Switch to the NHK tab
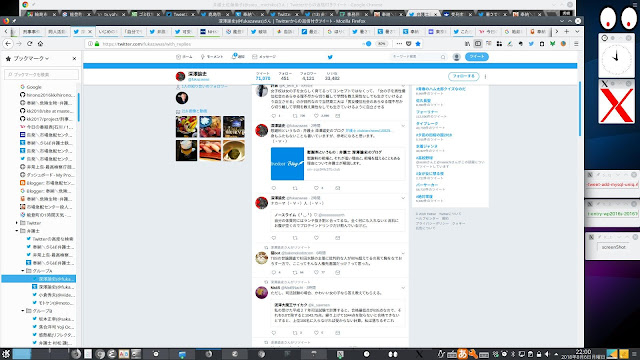Screen dimensions: 640x360 (x=209, y=31)
